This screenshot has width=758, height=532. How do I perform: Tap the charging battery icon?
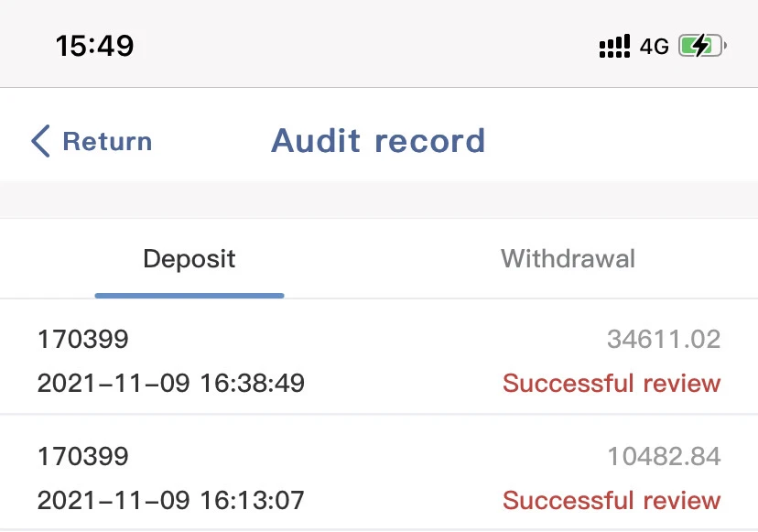702,46
